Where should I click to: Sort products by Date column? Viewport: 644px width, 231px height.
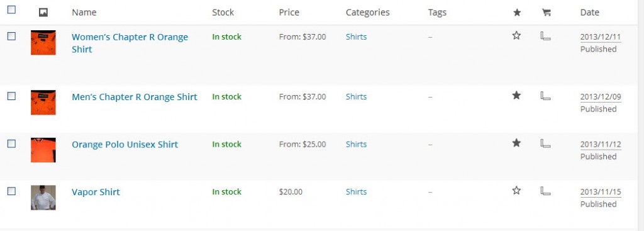click(x=589, y=13)
